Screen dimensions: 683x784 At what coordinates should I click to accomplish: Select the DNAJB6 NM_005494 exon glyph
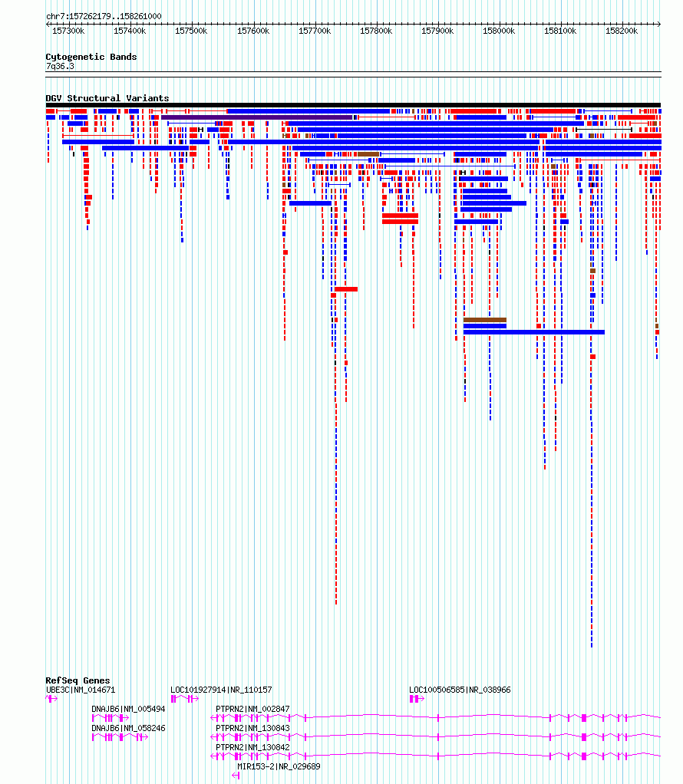pyautogui.click(x=111, y=718)
